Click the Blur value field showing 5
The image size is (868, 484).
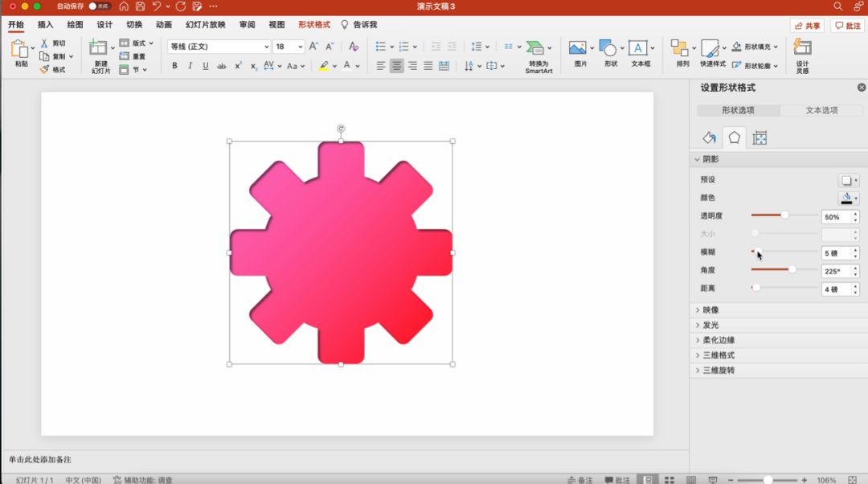[835, 253]
